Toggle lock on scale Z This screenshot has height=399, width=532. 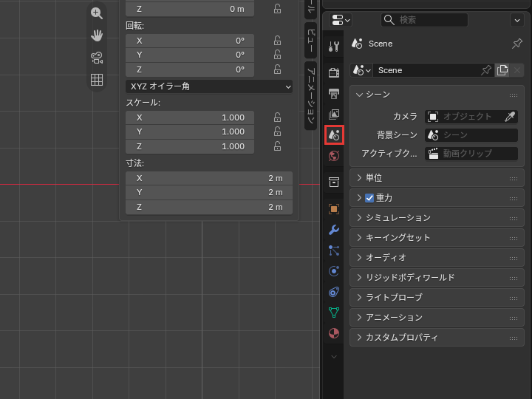tap(277, 146)
